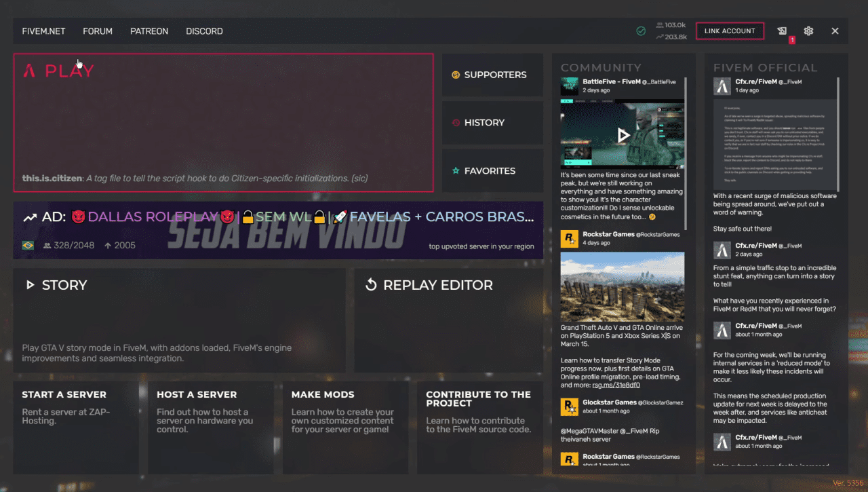Image resolution: width=868 pixels, height=492 pixels.
Task: Click the Community feed scrollbar
Action: coord(686,154)
